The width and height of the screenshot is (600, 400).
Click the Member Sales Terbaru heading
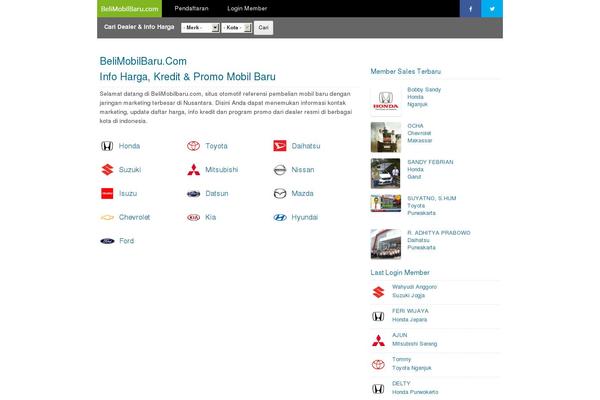tap(406, 72)
